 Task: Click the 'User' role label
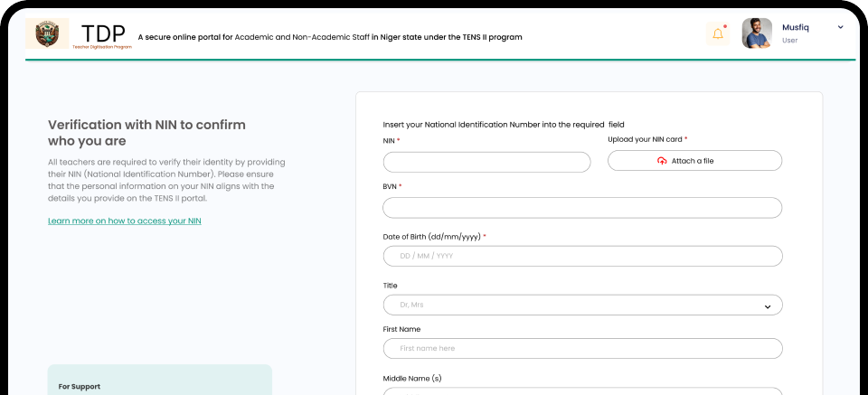789,41
